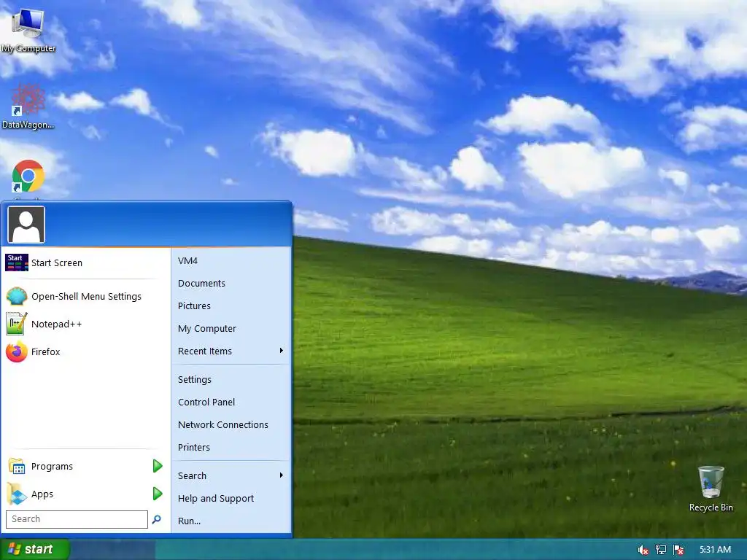The image size is (747, 560).
Task: Select the Programs label
Action: tap(52, 467)
